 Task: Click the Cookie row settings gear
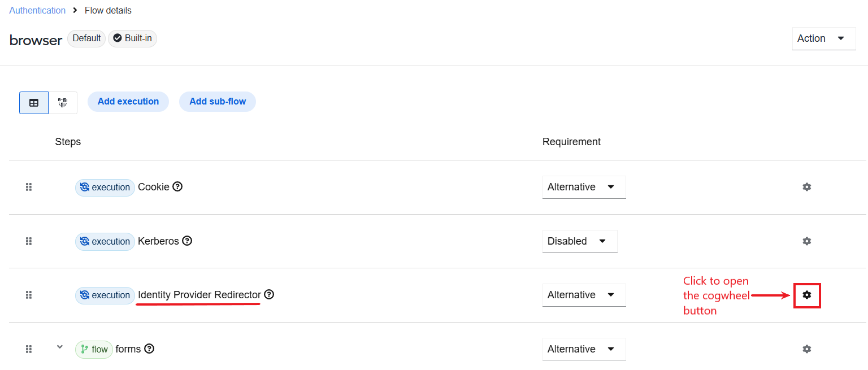coord(807,187)
